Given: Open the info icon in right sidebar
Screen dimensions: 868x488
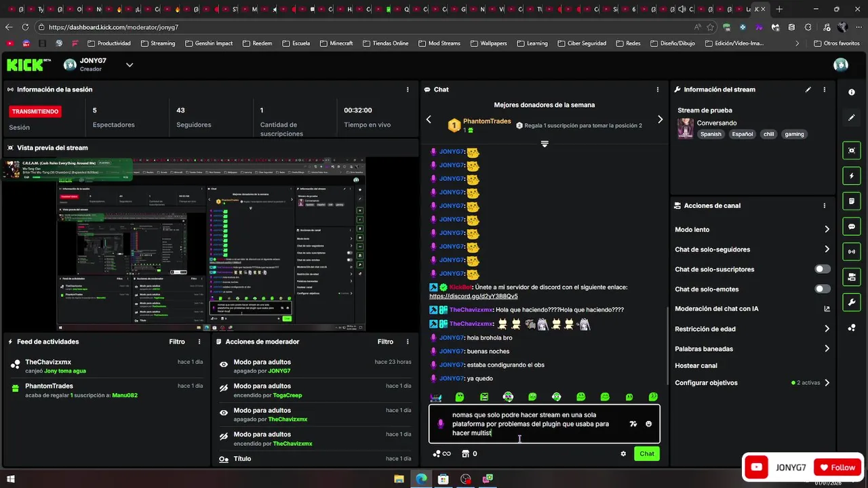Looking at the screenshot, I should pos(852,92).
